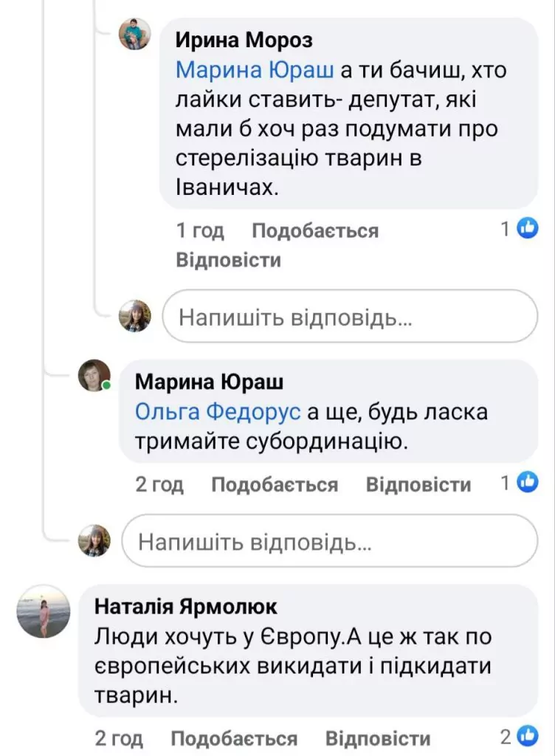555x756 pixels.
Task: Open Марина Юраш's profile avatar
Action: coord(94,376)
